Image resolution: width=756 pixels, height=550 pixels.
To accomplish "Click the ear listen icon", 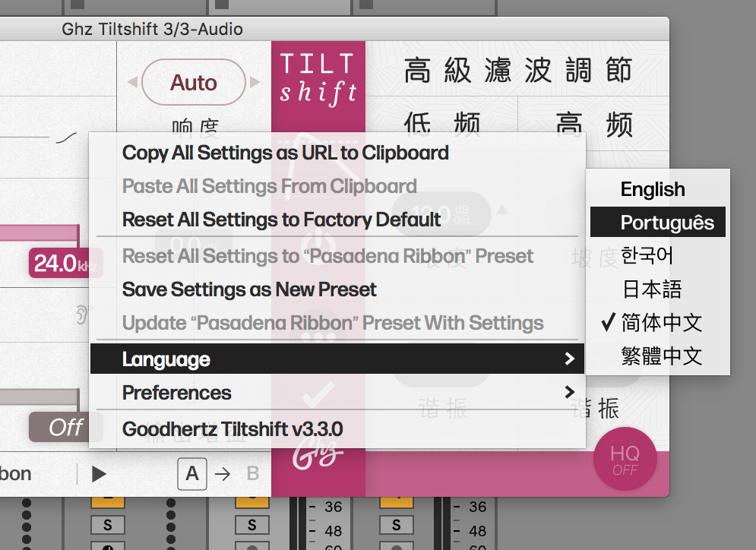I will click(83, 315).
